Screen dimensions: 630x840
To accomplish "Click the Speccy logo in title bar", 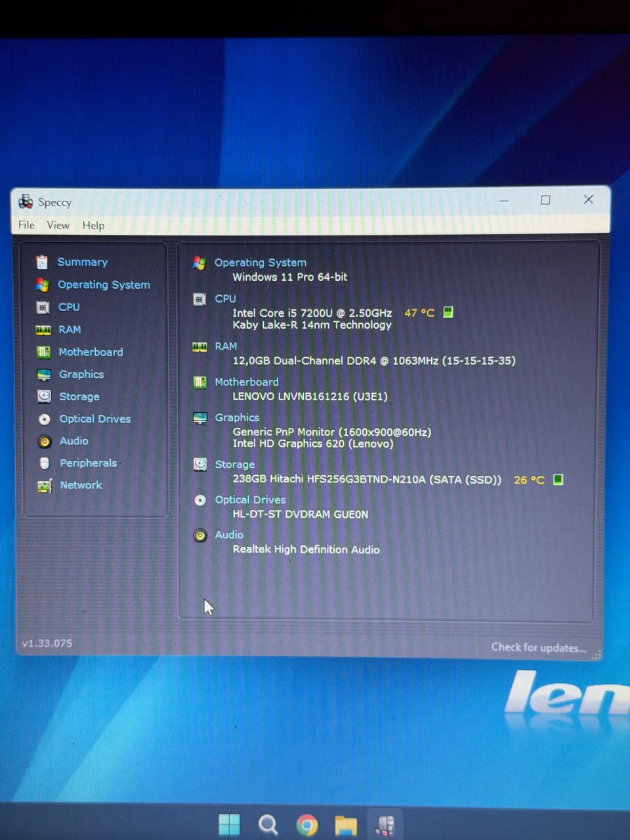I will pos(26,201).
